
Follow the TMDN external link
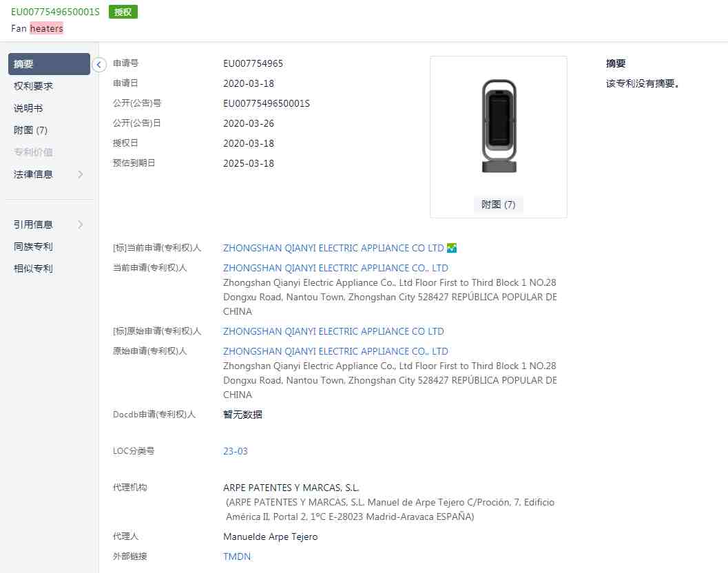[x=237, y=556]
